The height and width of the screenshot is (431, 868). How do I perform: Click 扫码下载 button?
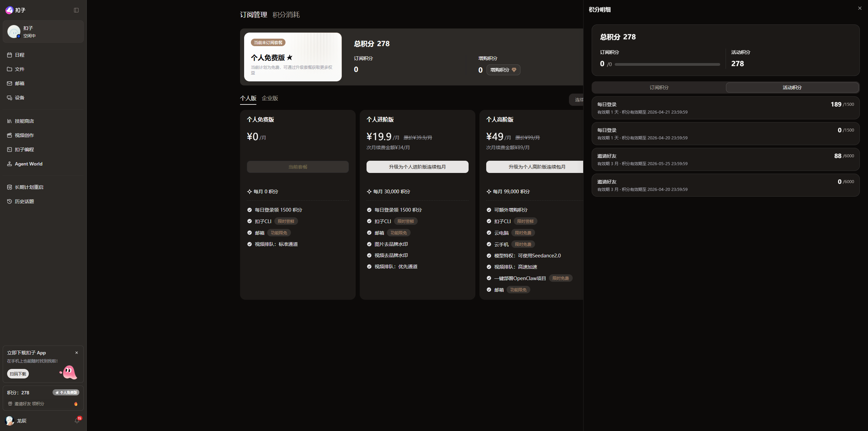(18, 374)
